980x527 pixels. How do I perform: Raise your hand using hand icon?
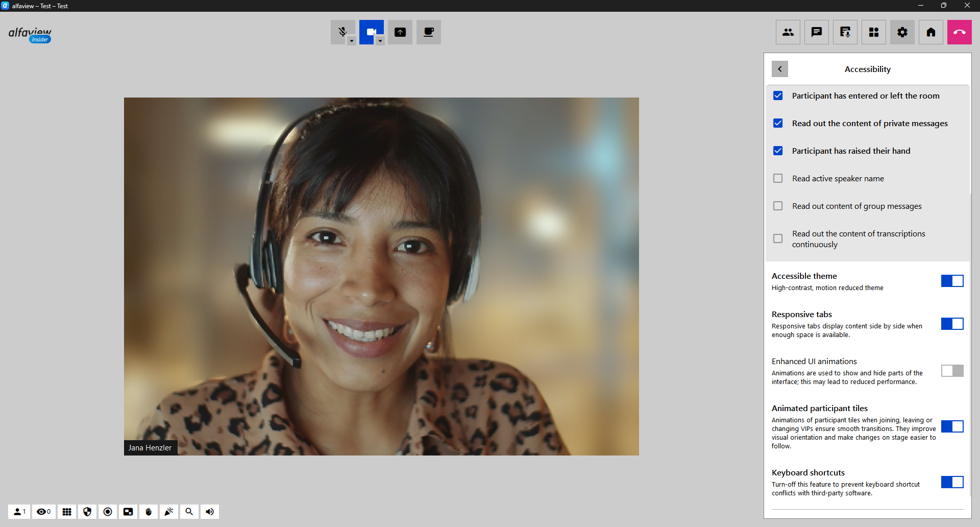click(x=149, y=512)
